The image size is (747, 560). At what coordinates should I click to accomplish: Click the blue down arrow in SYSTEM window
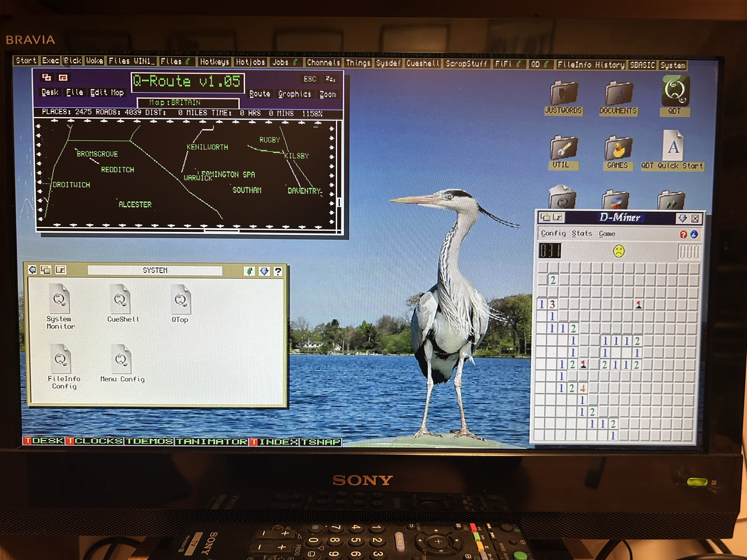(264, 271)
